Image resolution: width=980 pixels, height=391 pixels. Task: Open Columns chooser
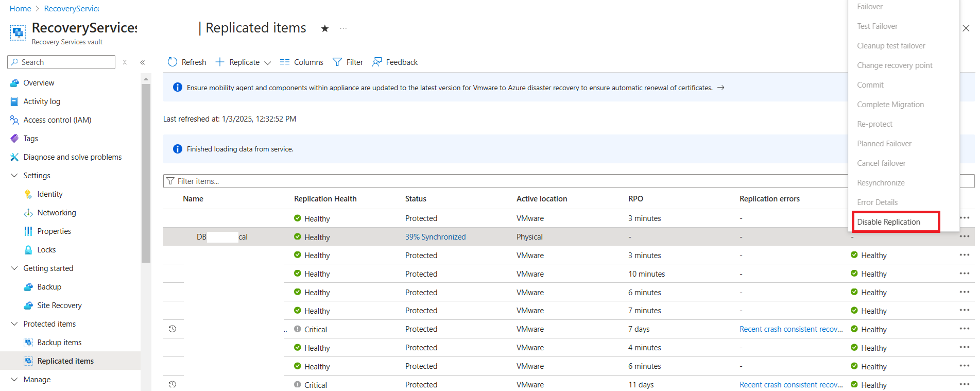point(301,62)
